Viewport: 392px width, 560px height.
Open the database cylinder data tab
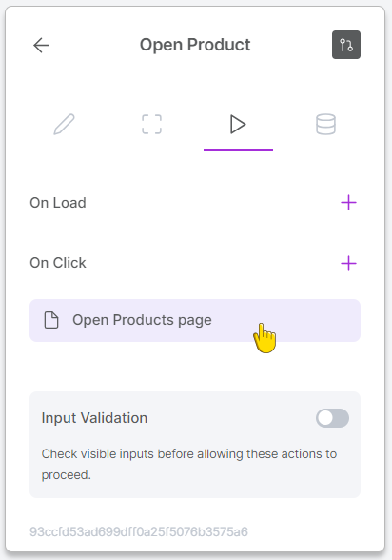coord(325,124)
